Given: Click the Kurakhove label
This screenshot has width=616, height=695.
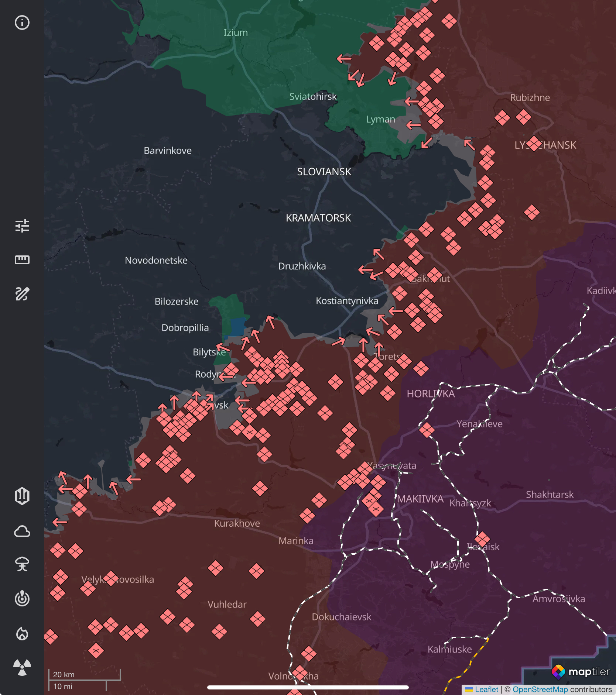Looking at the screenshot, I should [x=237, y=523].
